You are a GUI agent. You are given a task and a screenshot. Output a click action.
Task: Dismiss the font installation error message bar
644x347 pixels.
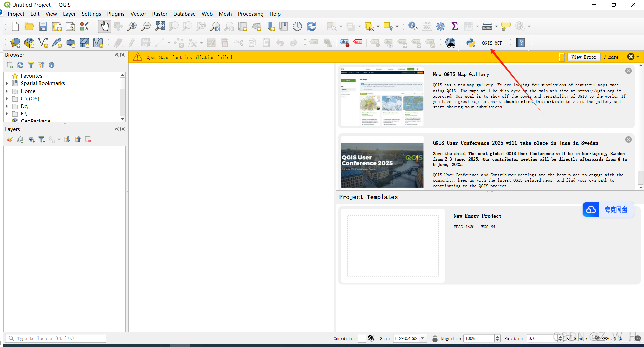click(631, 57)
